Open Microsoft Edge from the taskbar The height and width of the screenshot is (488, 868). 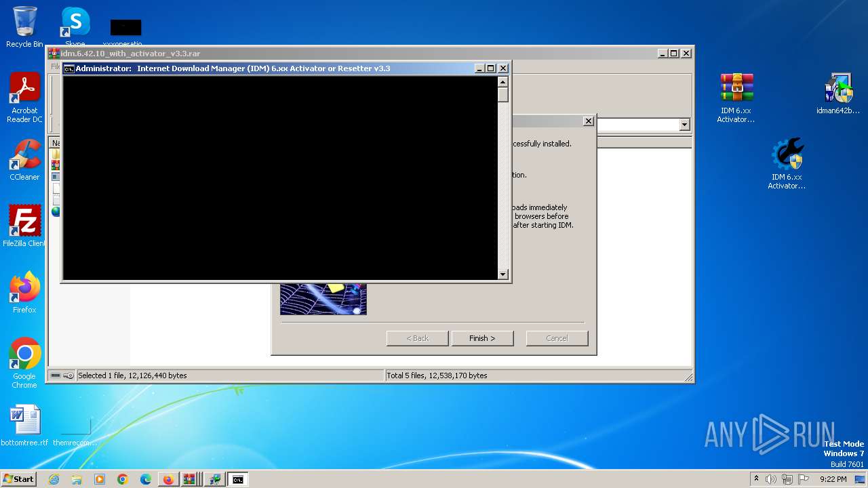coord(146,479)
